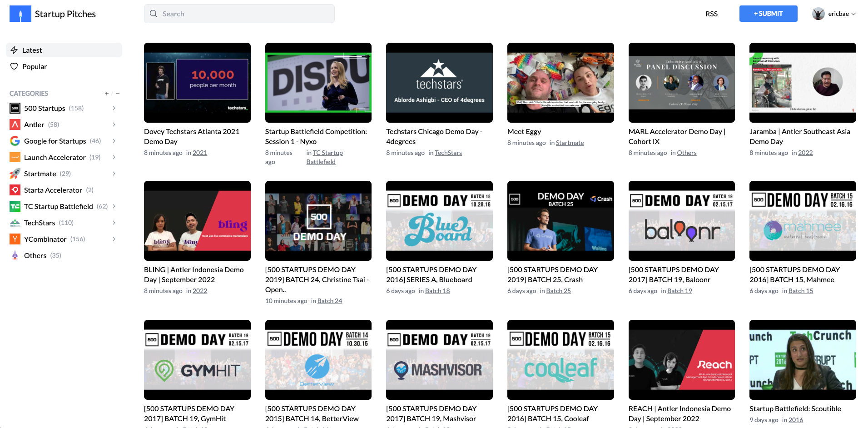Click the 500 Startups category icon
This screenshot has height=428, width=868.
(x=15, y=108)
